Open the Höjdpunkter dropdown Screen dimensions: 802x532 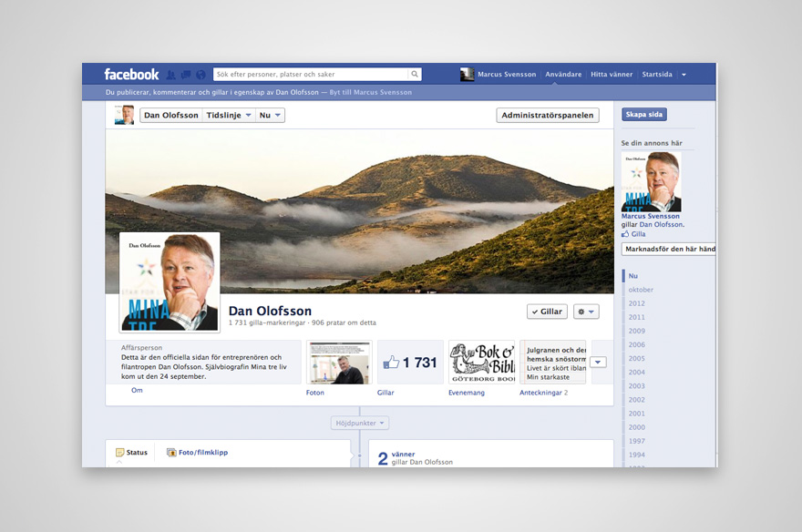360,424
